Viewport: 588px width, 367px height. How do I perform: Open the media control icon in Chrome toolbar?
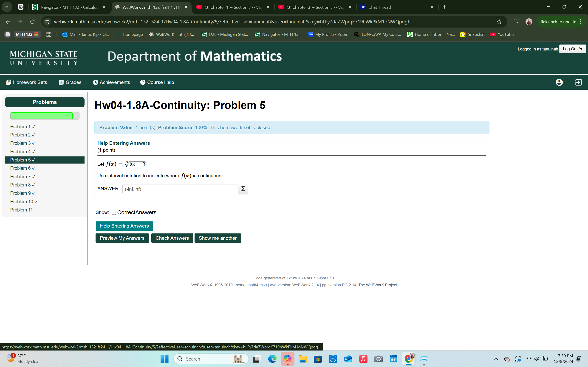516,22
